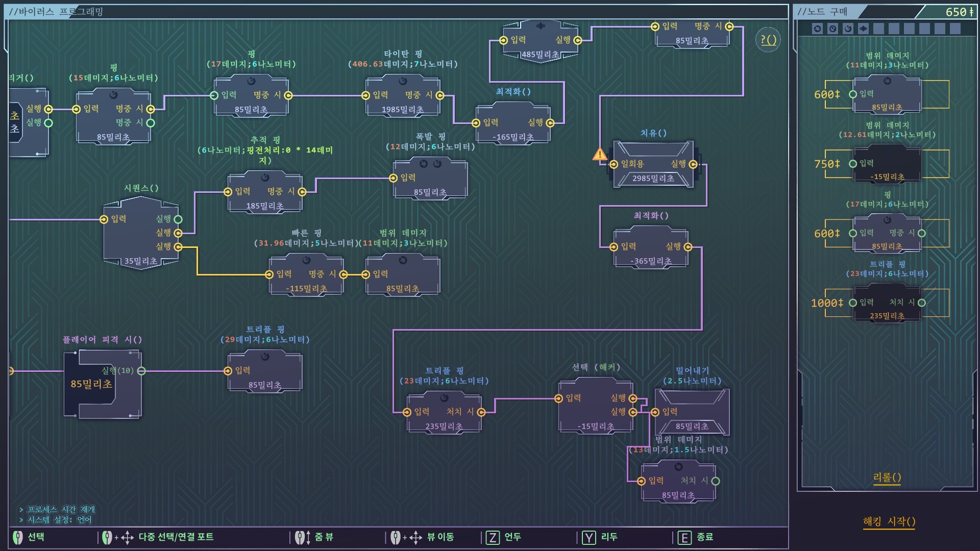Click second 명중 시 port on leftmost 핑 node
This screenshot has height=551, width=980.
(151, 123)
